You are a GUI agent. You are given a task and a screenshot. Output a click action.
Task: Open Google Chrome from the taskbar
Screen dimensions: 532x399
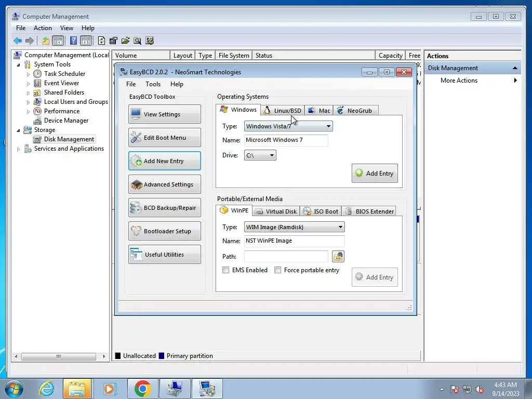(x=142, y=389)
